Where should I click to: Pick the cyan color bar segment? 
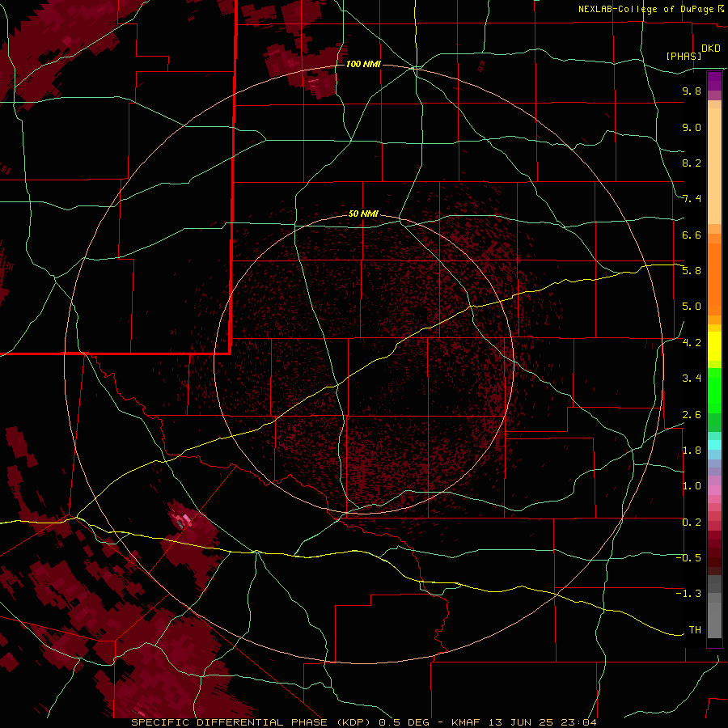point(714,445)
